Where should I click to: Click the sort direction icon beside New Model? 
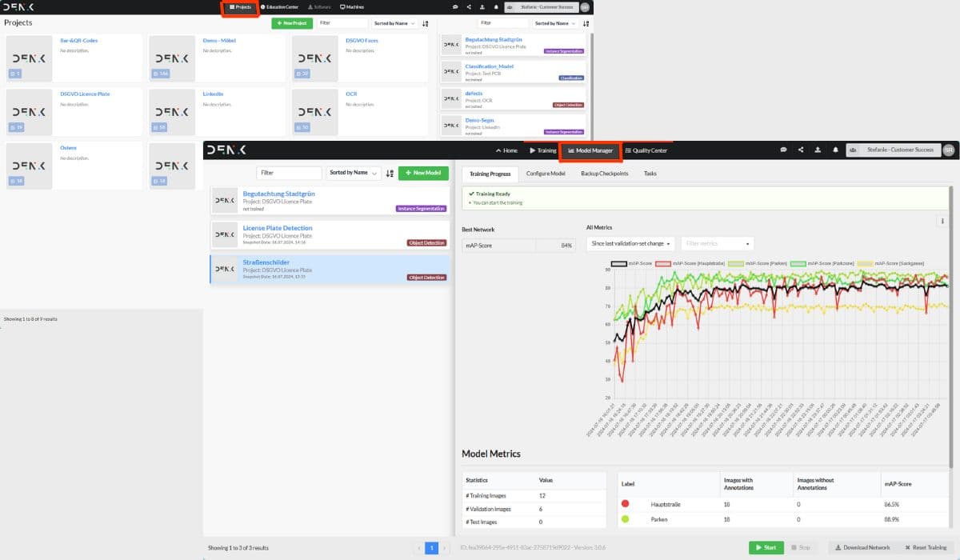click(390, 173)
